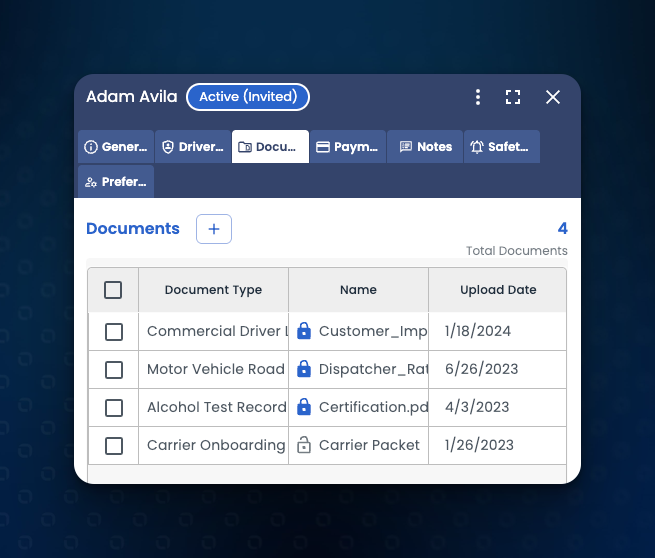
Task: Check the Commercial Driver row checkbox
Action: (x=114, y=332)
